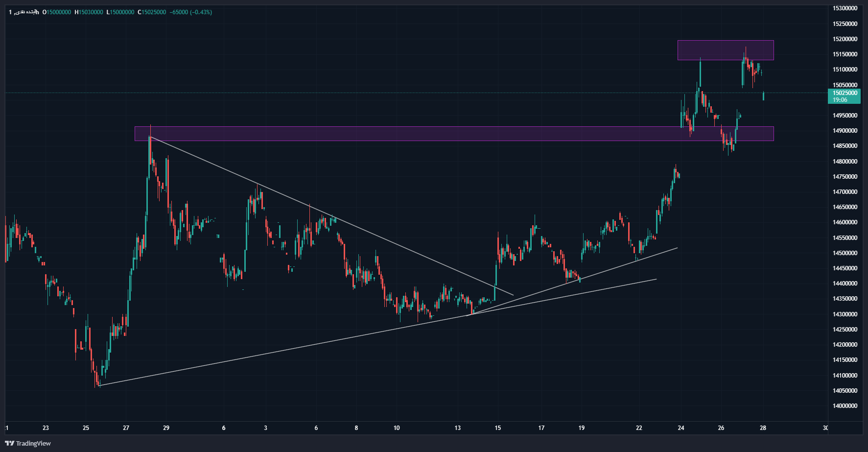Click the 14000000 price axis label

845,406
